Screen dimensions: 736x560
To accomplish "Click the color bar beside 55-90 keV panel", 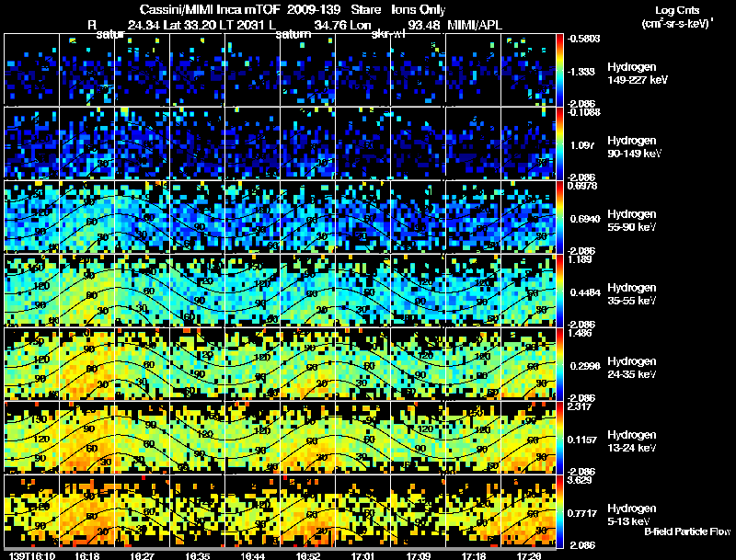I will point(560,216).
